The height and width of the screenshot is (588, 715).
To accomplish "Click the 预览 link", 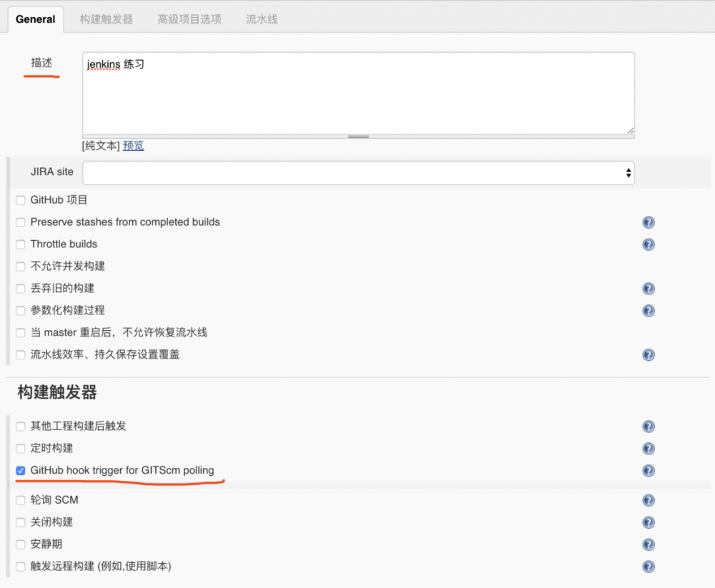I will (x=133, y=145).
